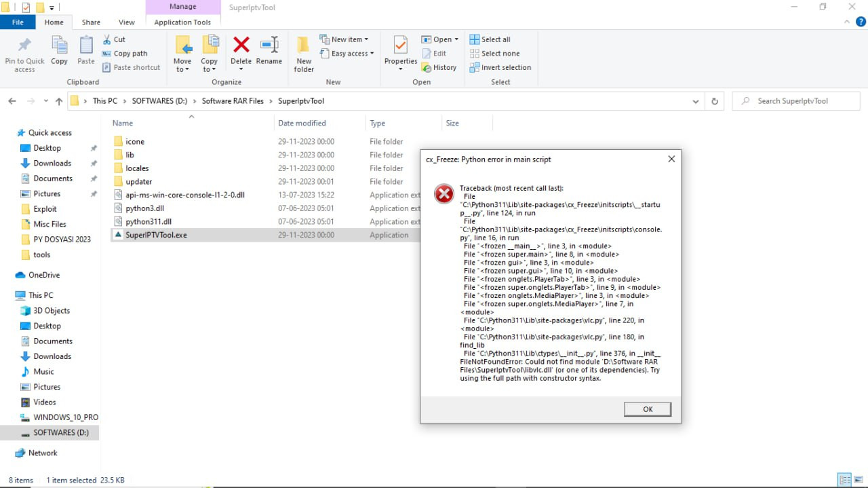Expand the address bar history dropdown
This screenshot has height=488, width=868.
point(696,101)
